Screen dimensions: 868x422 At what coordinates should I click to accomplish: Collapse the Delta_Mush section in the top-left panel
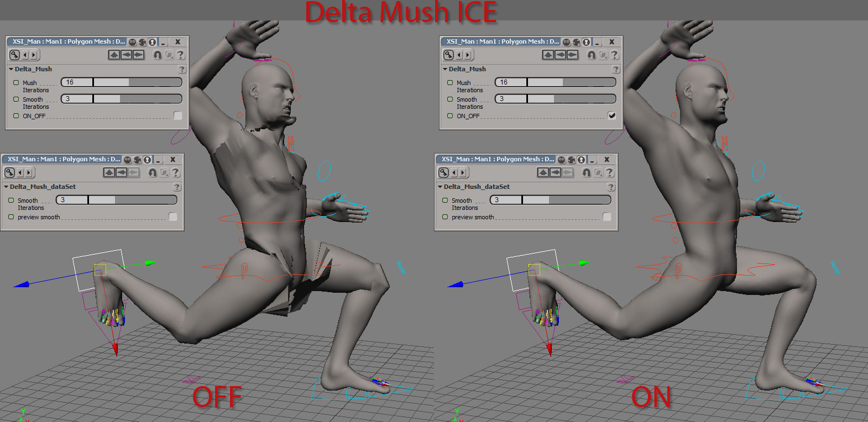[x=11, y=69]
